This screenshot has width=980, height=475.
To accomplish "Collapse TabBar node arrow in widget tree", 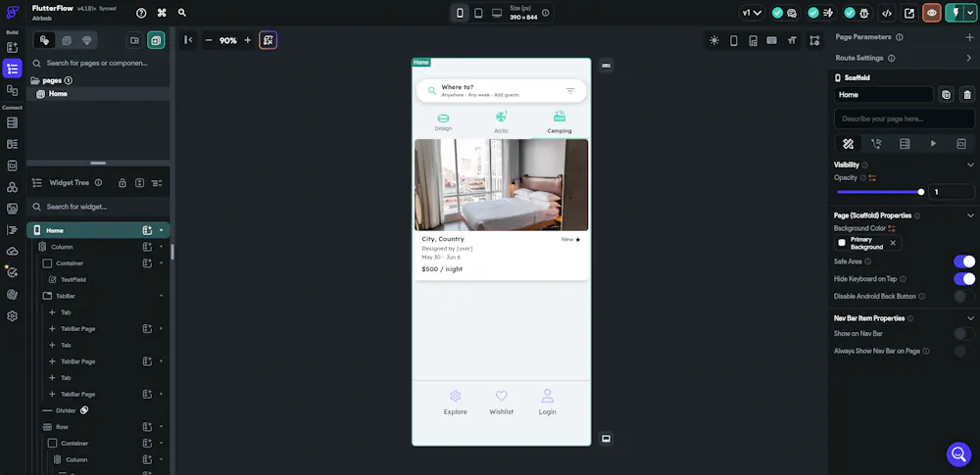I will [x=162, y=296].
